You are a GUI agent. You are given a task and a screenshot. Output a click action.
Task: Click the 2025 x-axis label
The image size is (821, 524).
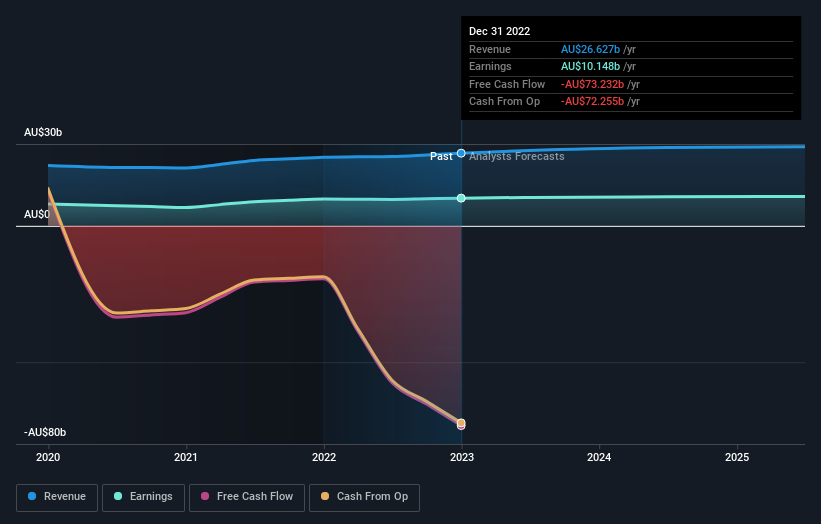pyautogui.click(x=737, y=457)
